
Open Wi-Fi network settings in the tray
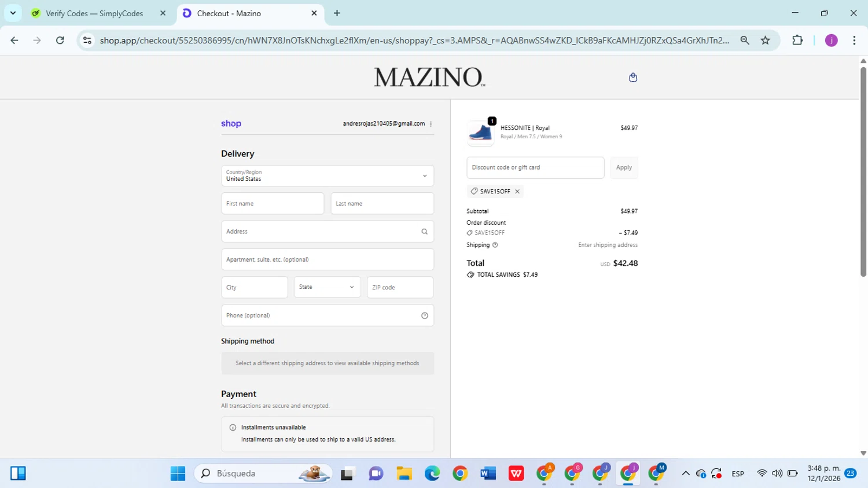pos(762,474)
